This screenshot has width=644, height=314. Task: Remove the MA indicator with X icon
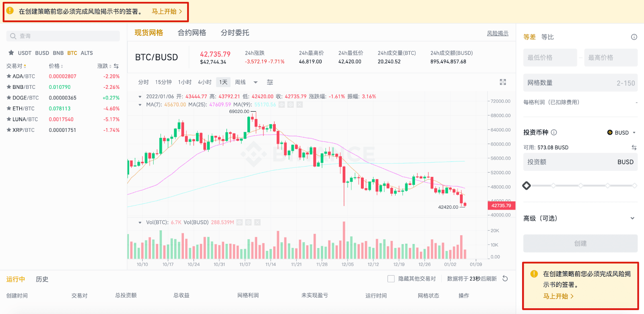click(x=299, y=105)
